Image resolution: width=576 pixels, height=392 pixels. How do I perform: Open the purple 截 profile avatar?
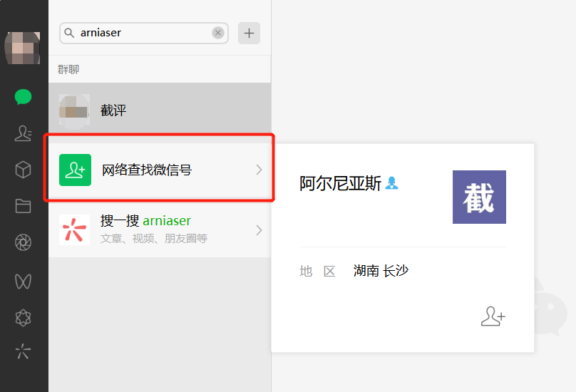click(x=479, y=197)
